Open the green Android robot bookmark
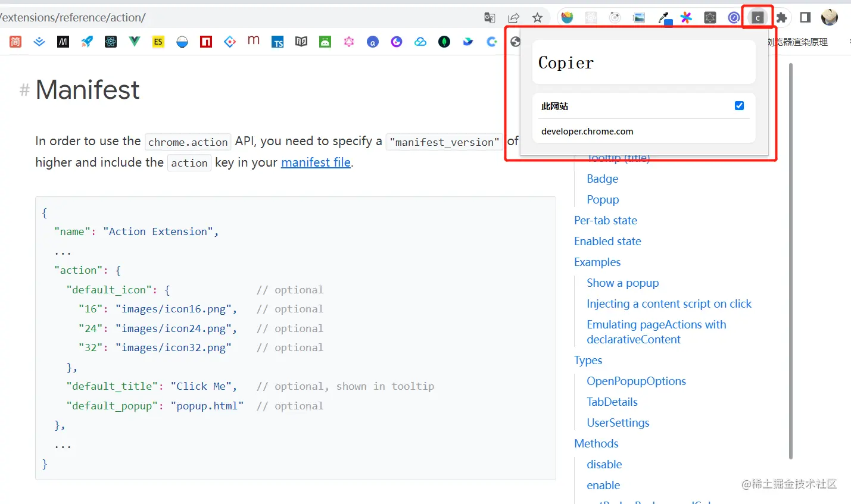 pyautogui.click(x=325, y=42)
